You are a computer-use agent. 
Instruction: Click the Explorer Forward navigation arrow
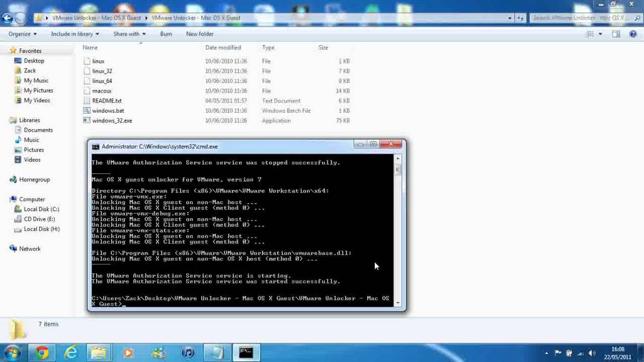(x=20, y=18)
